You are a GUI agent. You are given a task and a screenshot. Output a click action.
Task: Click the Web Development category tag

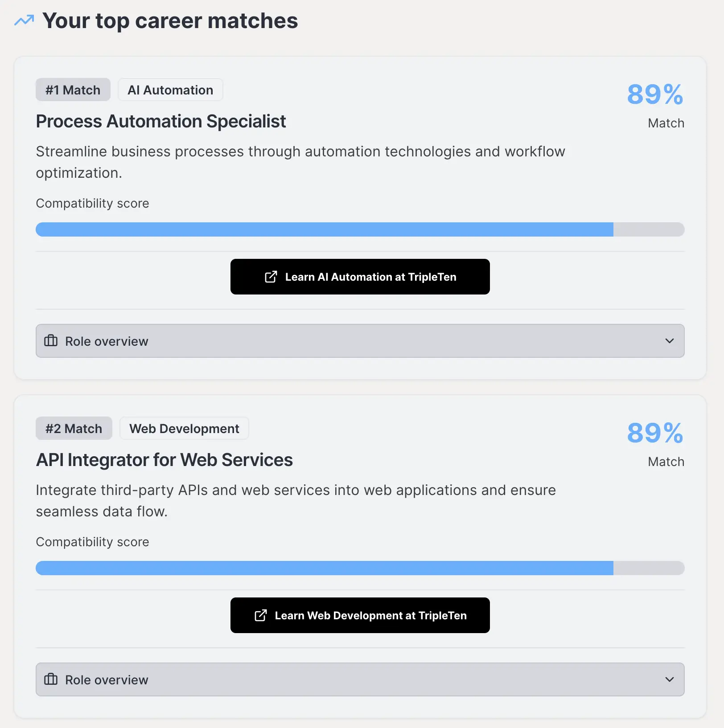pyautogui.click(x=184, y=429)
